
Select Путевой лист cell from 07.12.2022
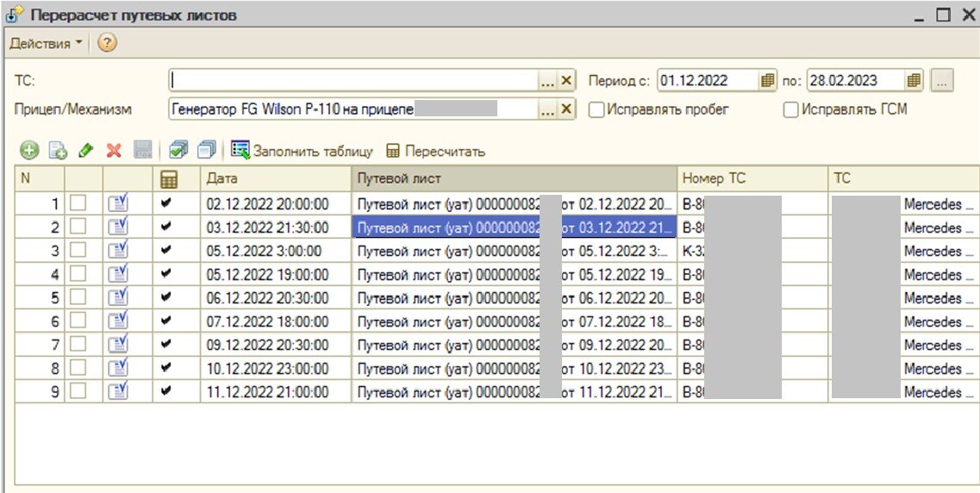click(515, 321)
